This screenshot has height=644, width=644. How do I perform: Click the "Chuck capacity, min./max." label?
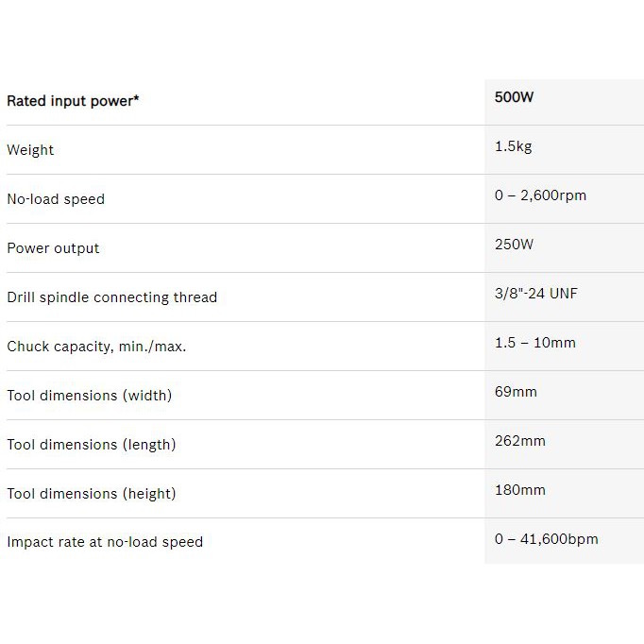96,347
